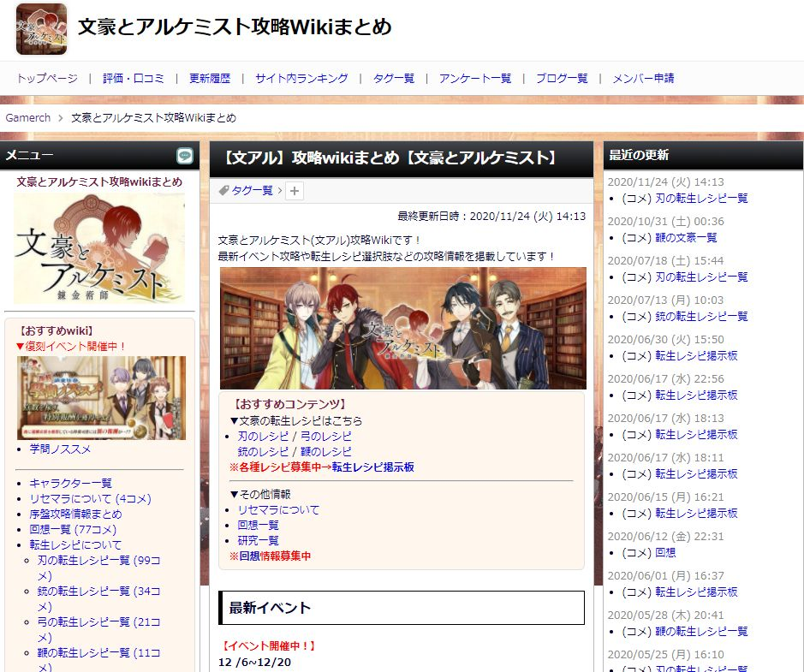Click the 転生レシピ掲示板 link in the red notice

372,467
